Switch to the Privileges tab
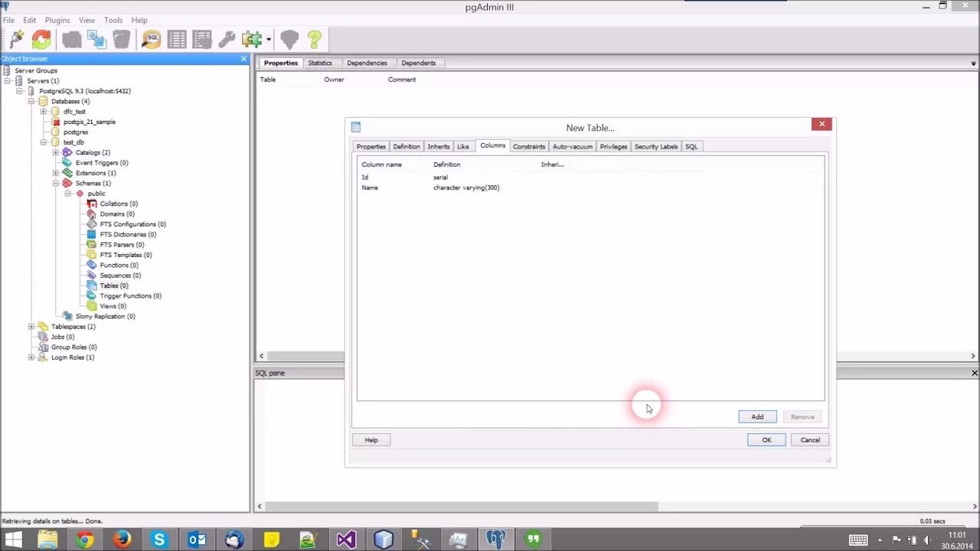This screenshot has width=980, height=551. point(613,146)
